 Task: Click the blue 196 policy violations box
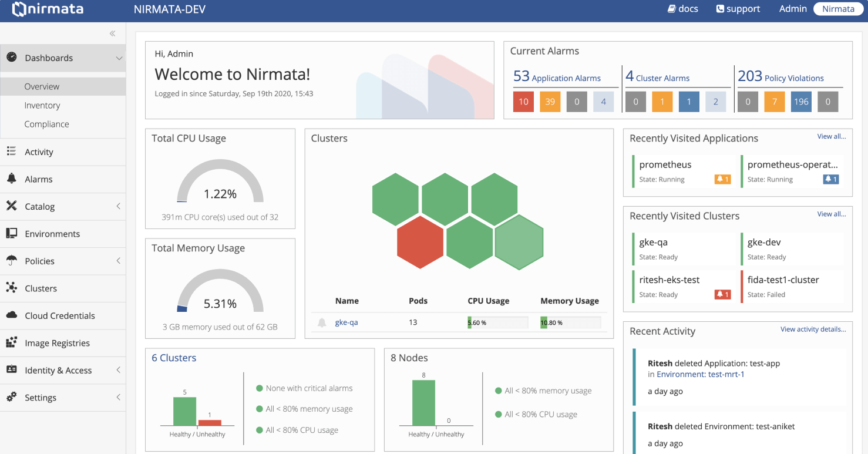pyautogui.click(x=801, y=102)
